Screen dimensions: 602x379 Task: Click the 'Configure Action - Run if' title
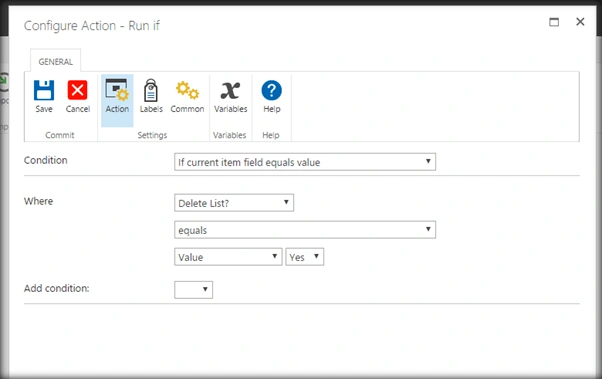92,26
